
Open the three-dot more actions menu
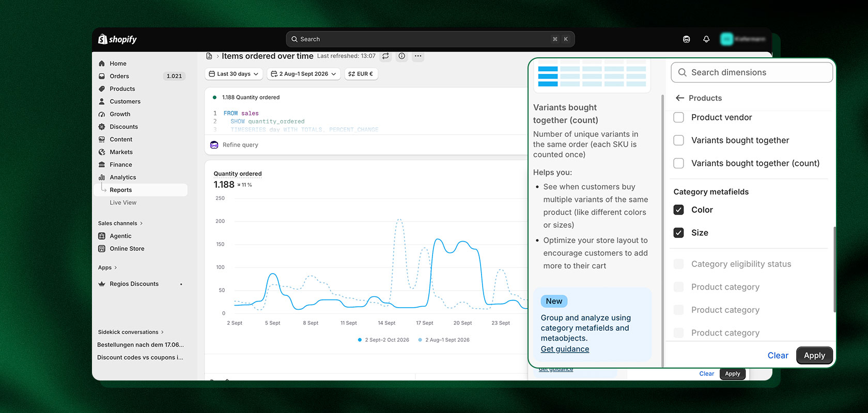tap(418, 56)
